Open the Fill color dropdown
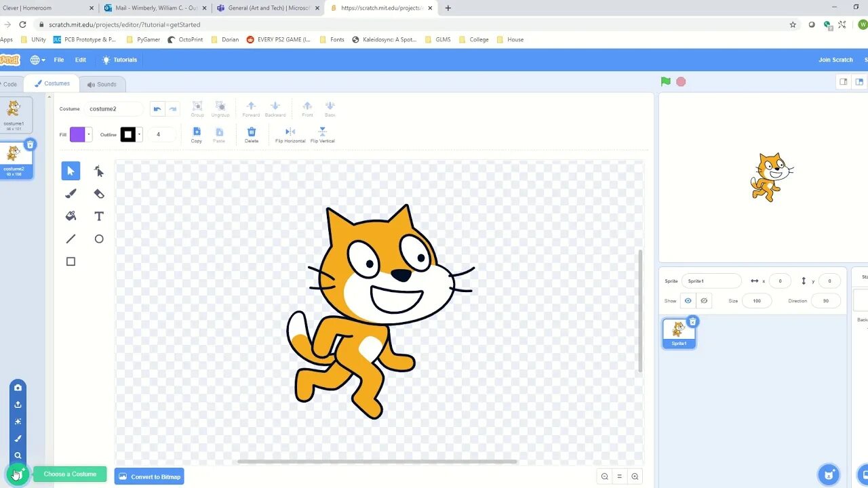868x488 pixels. coord(89,134)
